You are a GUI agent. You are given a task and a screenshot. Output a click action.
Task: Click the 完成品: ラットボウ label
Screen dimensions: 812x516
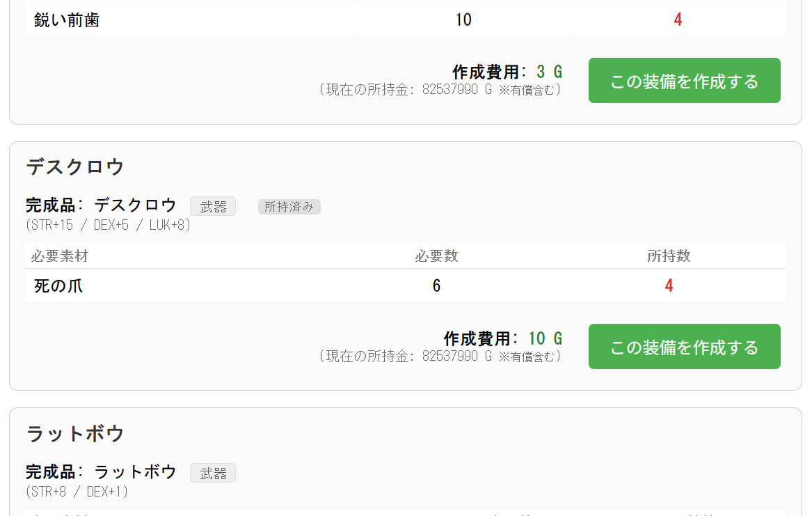pos(102,472)
